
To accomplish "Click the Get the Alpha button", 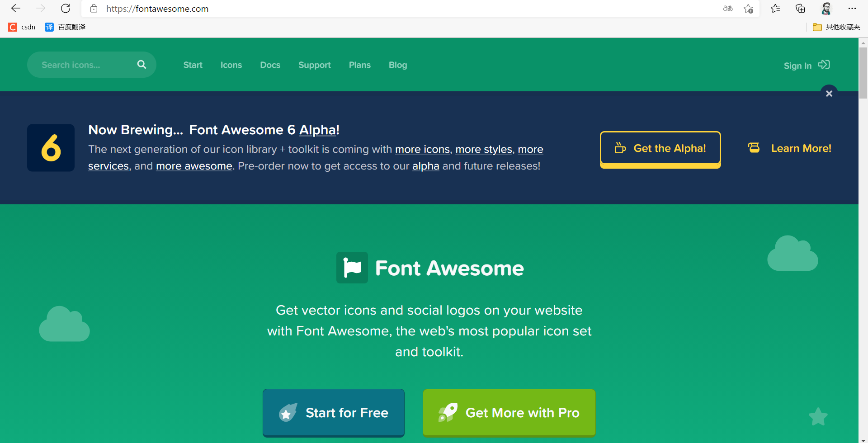I will click(x=660, y=148).
